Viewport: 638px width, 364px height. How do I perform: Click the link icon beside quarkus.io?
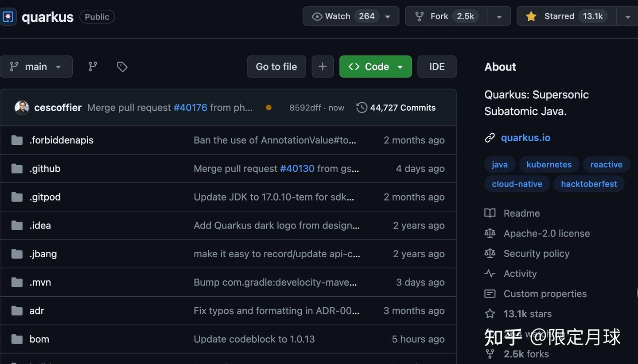click(x=490, y=138)
